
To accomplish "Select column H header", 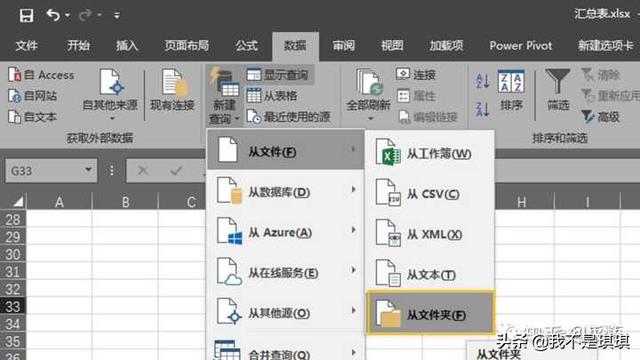I will coord(521,202).
